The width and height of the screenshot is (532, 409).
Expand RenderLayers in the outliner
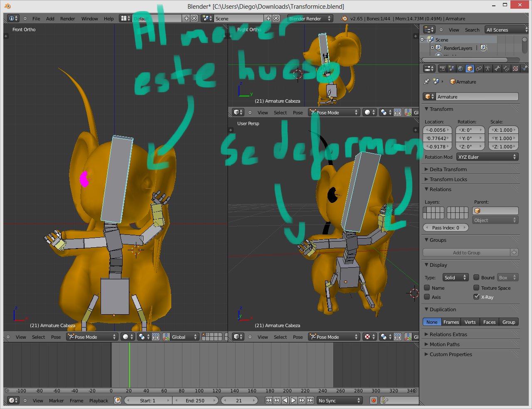coord(432,48)
